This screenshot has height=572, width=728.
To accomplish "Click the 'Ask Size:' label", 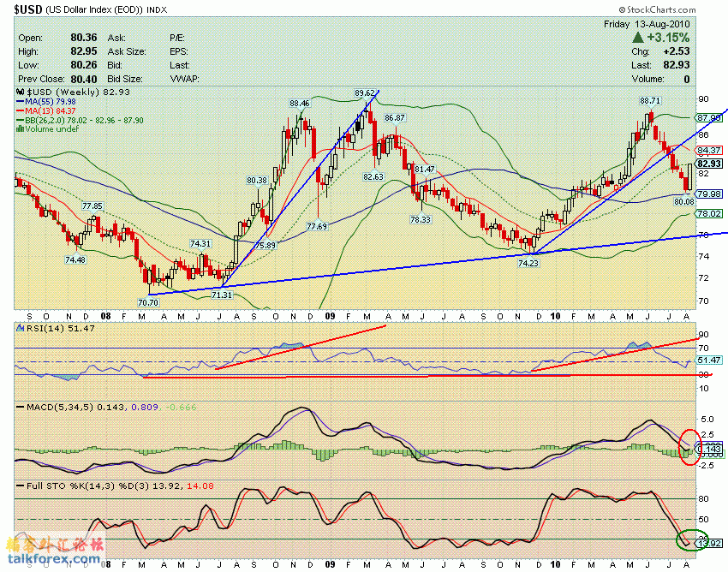I will tap(127, 51).
